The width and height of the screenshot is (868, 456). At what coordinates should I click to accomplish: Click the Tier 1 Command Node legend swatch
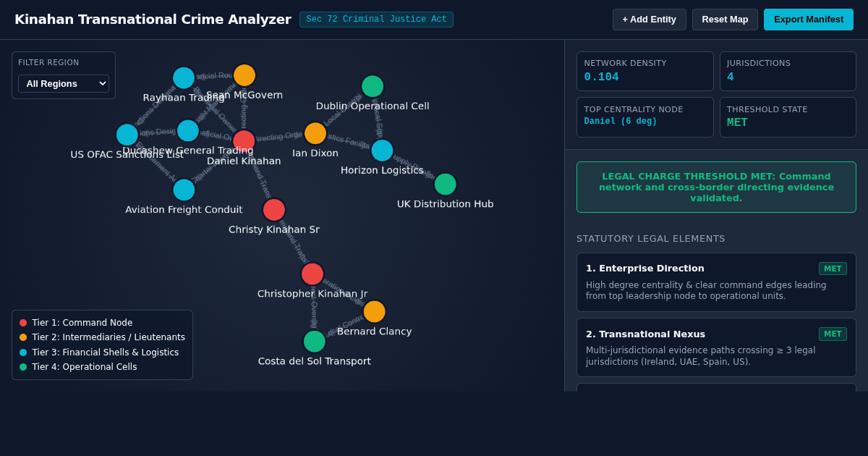(x=23, y=323)
